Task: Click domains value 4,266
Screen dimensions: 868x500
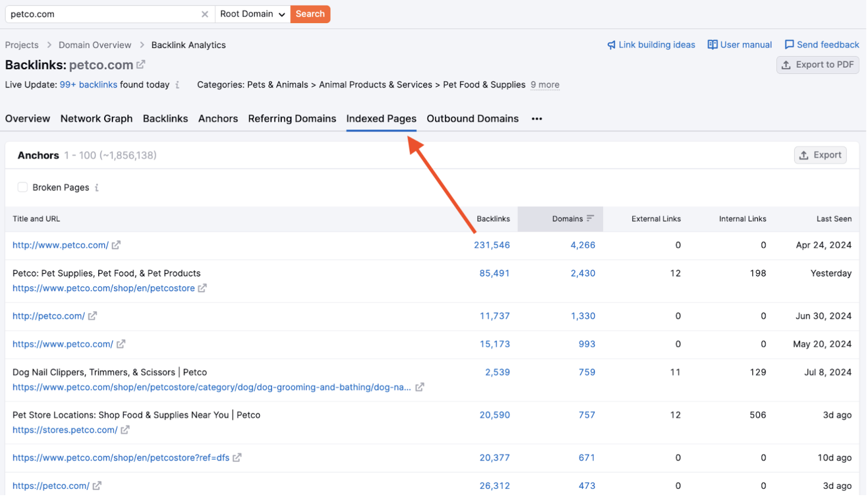Action: 583,245
